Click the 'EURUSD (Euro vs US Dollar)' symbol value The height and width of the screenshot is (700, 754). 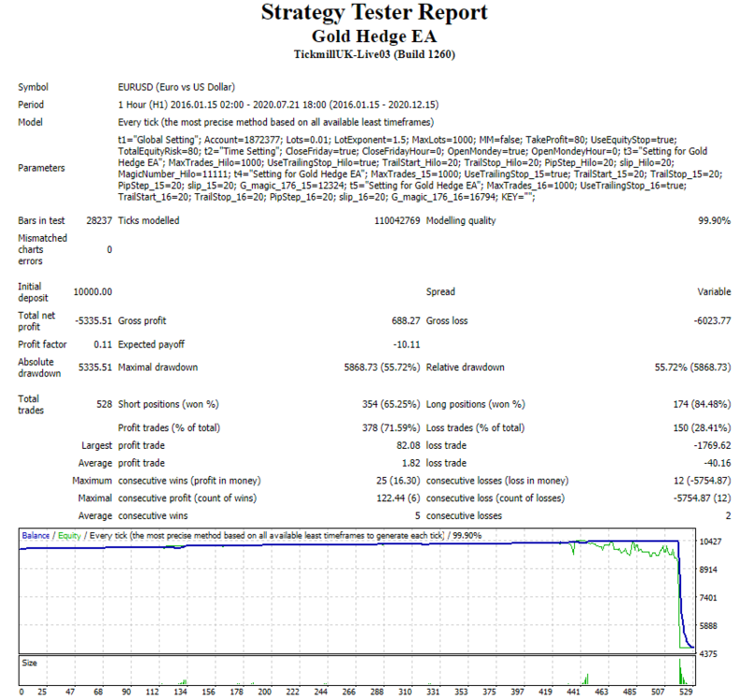coord(176,87)
